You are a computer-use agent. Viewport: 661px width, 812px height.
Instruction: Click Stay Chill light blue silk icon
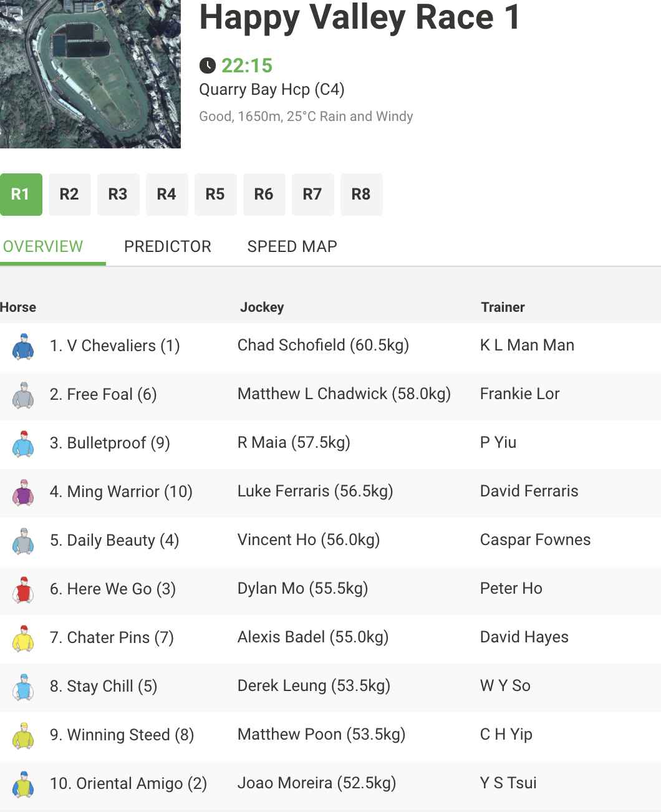click(x=24, y=687)
